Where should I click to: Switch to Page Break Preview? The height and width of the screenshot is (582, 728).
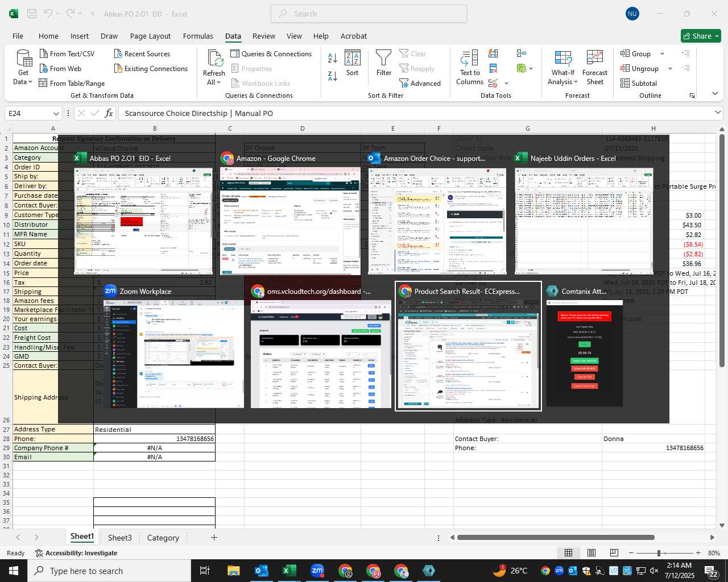tap(614, 553)
